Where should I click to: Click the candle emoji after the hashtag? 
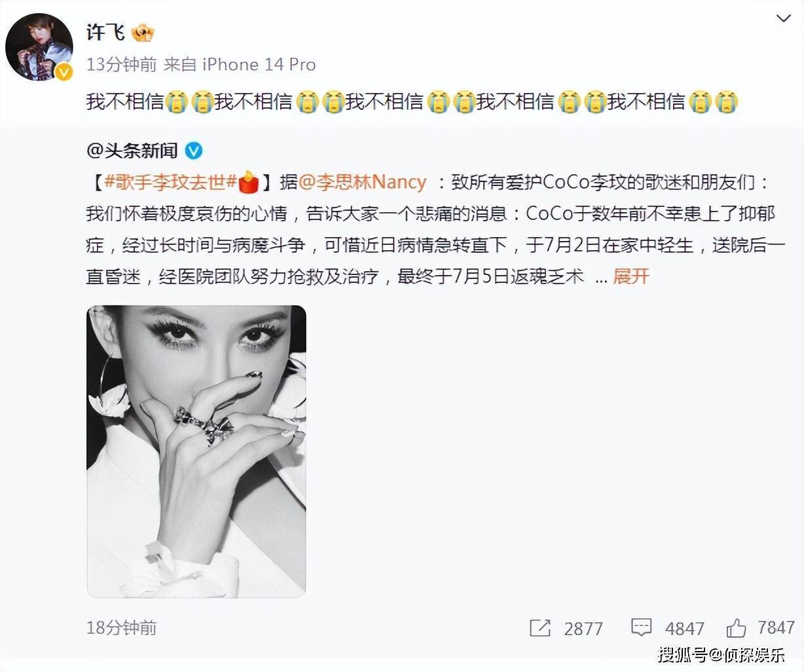[x=248, y=181]
